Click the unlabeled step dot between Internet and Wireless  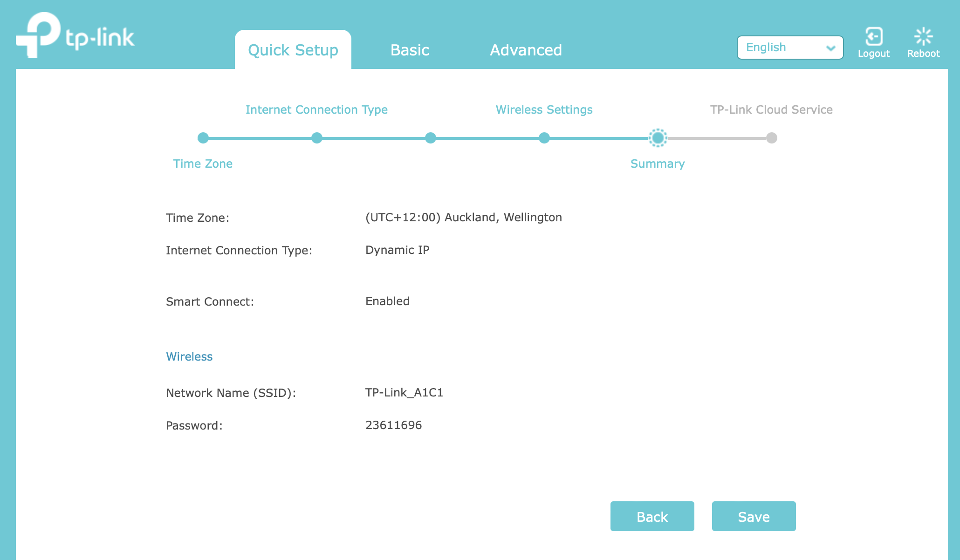click(431, 138)
